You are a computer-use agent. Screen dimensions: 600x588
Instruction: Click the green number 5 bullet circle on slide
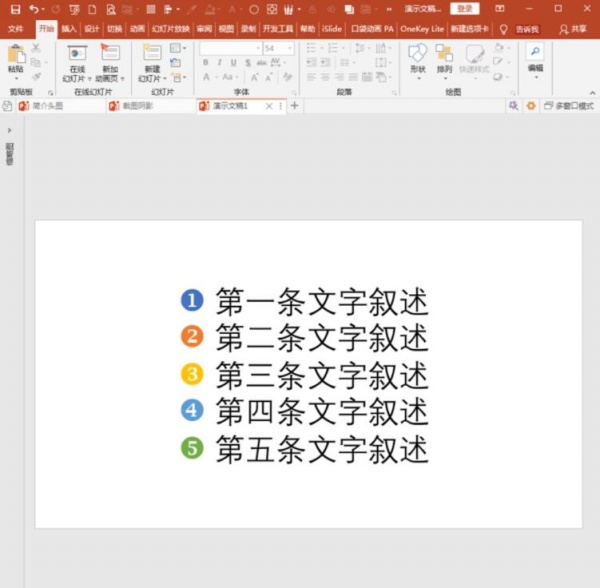tap(192, 448)
